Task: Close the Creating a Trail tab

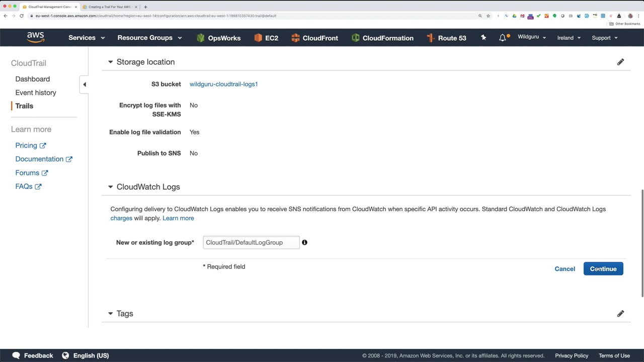Action: (135, 7)
